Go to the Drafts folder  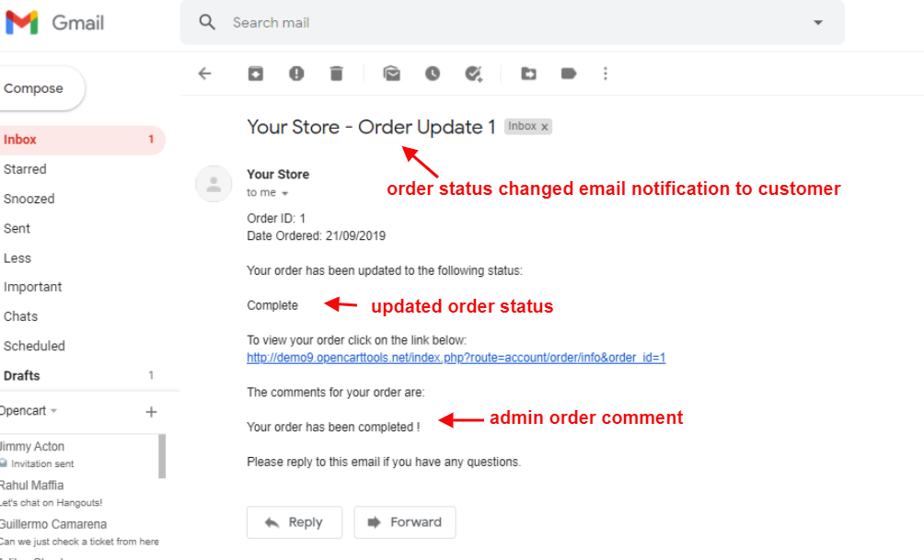pos(22,375)
